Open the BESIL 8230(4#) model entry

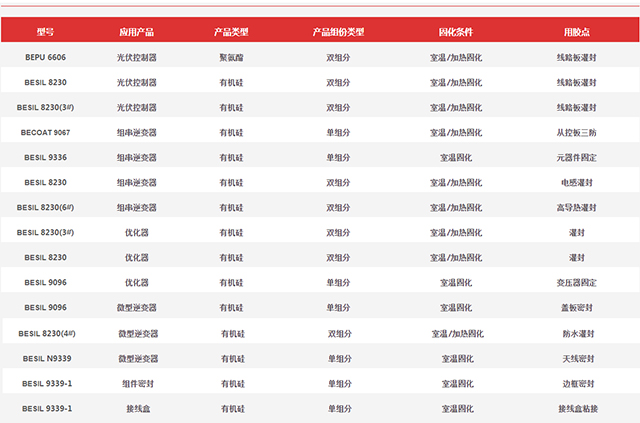click(x=47, y=333)
